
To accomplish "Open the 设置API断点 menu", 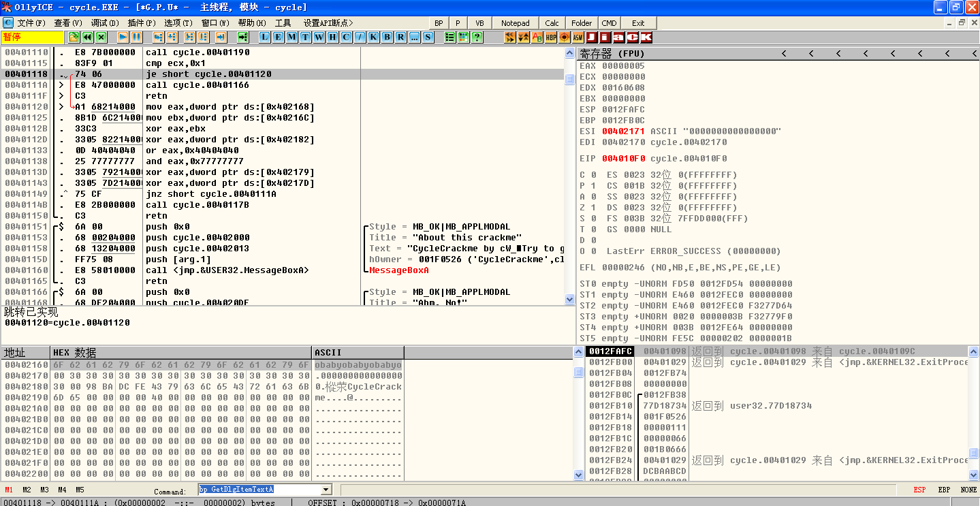I will tap(328, 23).
